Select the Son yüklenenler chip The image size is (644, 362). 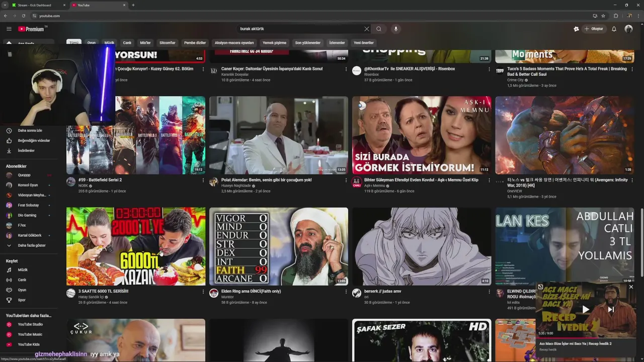click(308, 43)
